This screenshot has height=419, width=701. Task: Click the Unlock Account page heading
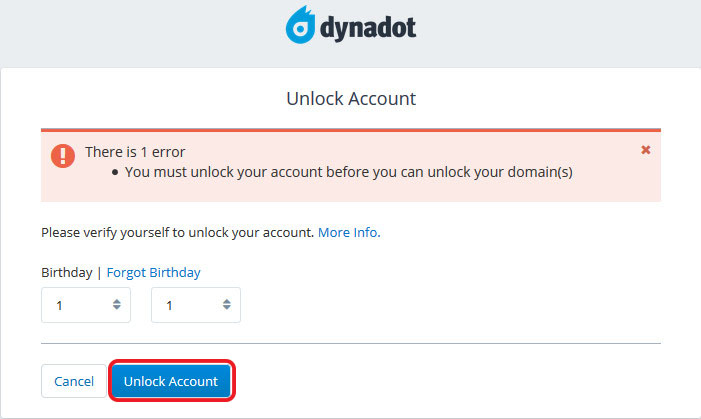(351, 99)
